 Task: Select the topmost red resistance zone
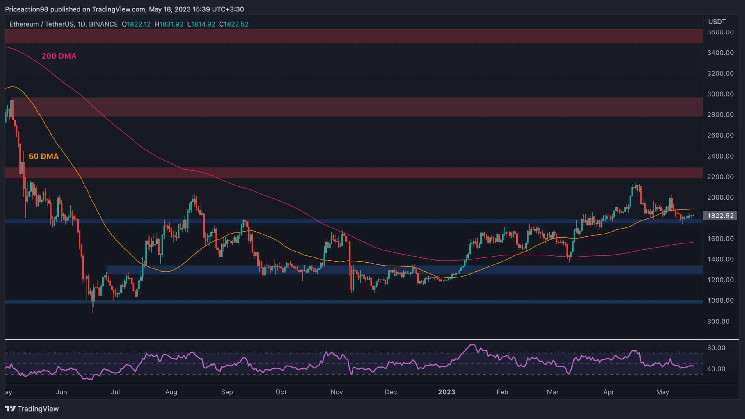tap(350, 37)
